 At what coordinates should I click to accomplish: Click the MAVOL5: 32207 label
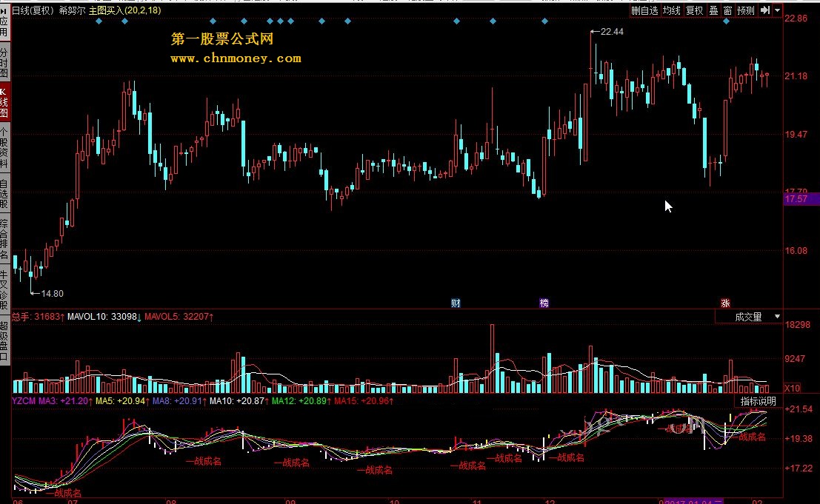tap(179, 317)
